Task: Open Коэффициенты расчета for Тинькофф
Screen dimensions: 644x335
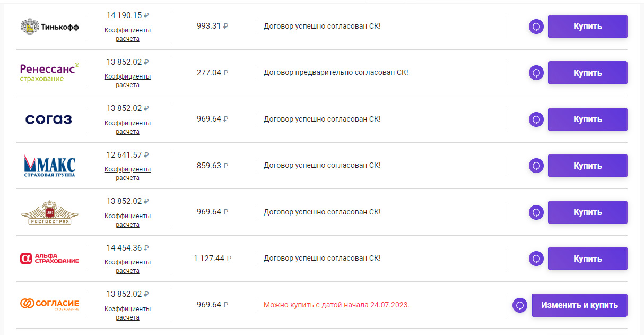Action: (127, 35)
